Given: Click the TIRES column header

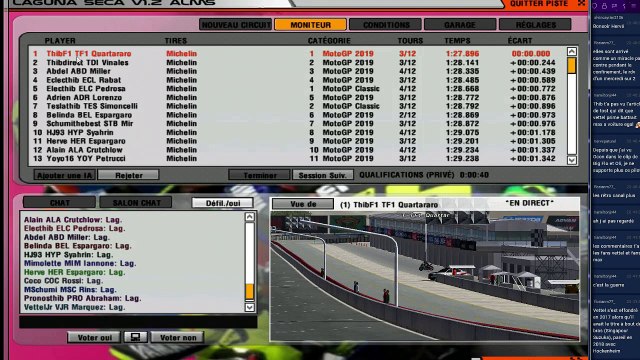Looking at the screenshot, I should [176, 41].
